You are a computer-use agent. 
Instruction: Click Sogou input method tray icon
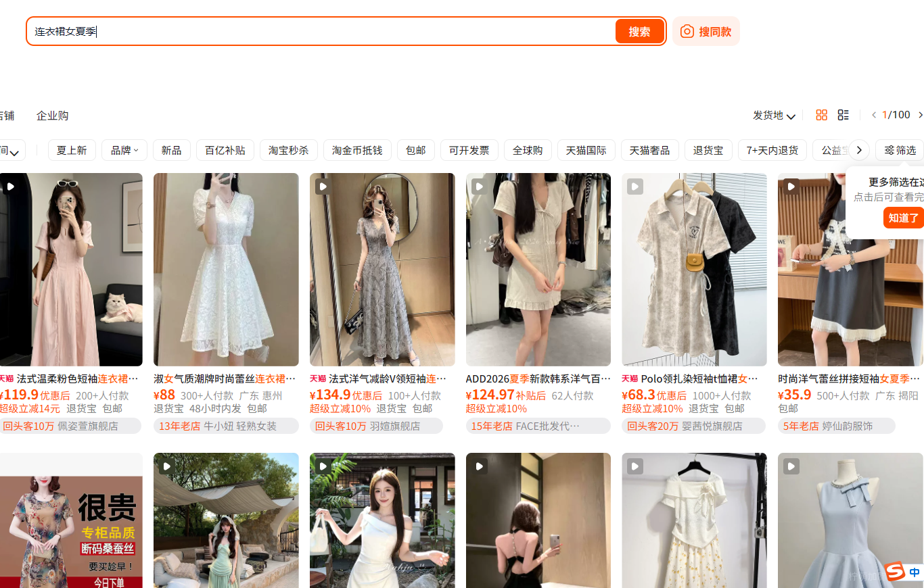click(896, 572)
